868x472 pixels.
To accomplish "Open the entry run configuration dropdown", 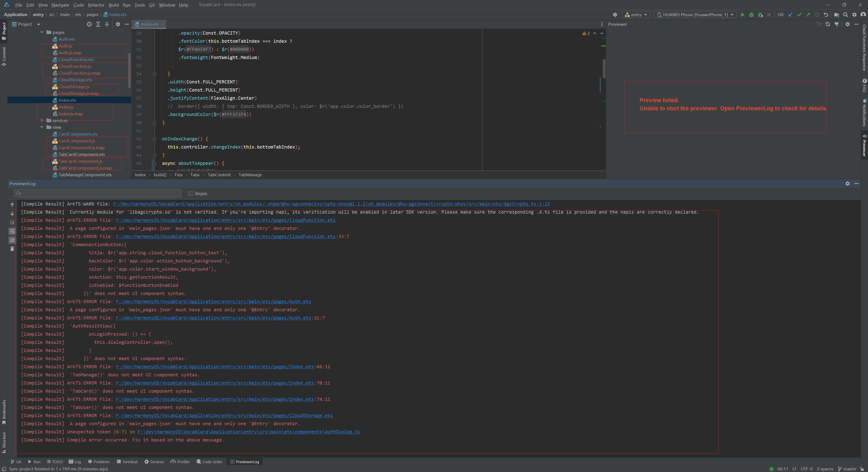I will coord(636,14).
